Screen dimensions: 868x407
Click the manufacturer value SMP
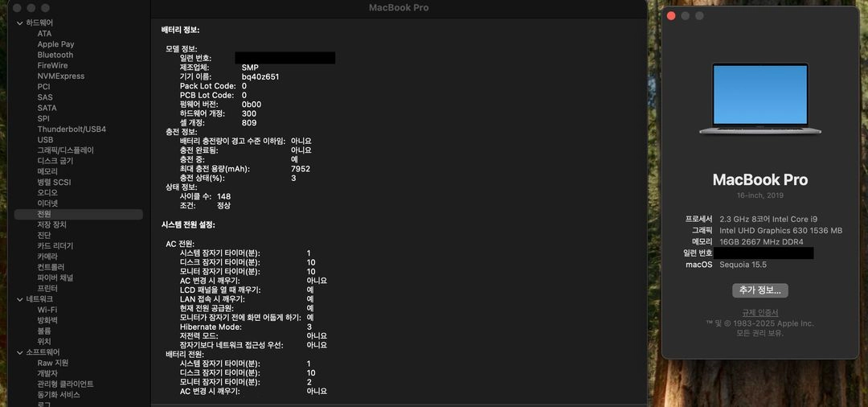click(x=250, y=68)
